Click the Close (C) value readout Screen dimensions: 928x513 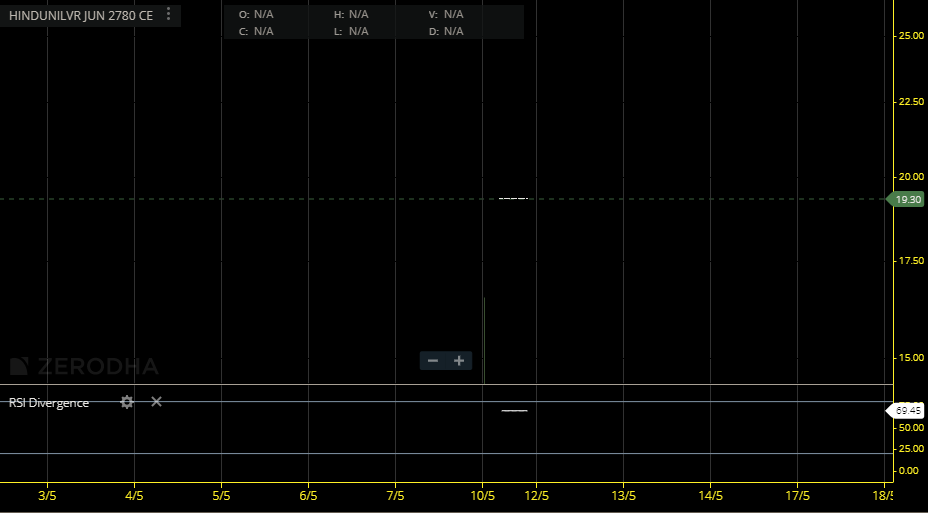point(256,31)
